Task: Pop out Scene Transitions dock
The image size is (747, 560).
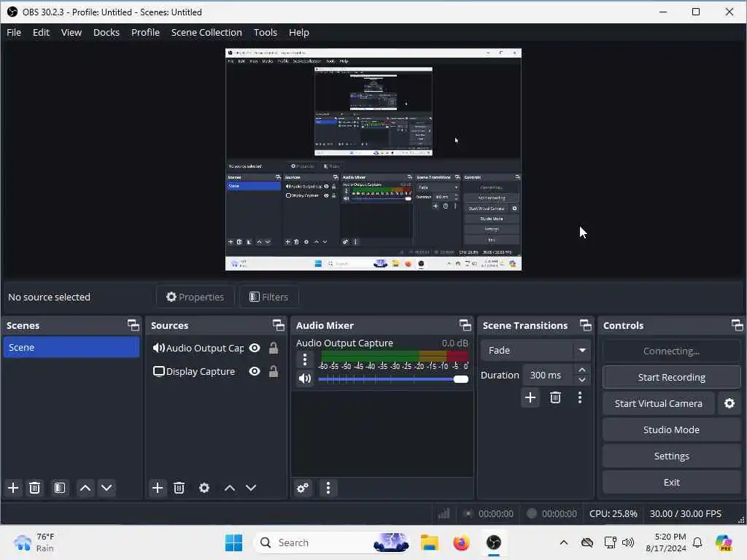Action: pos(586,325)
